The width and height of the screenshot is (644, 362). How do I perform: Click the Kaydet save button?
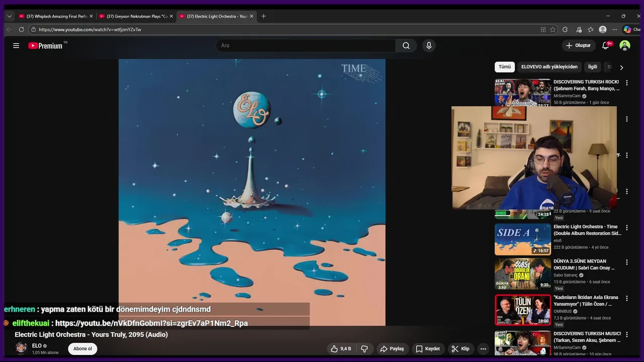428,348
